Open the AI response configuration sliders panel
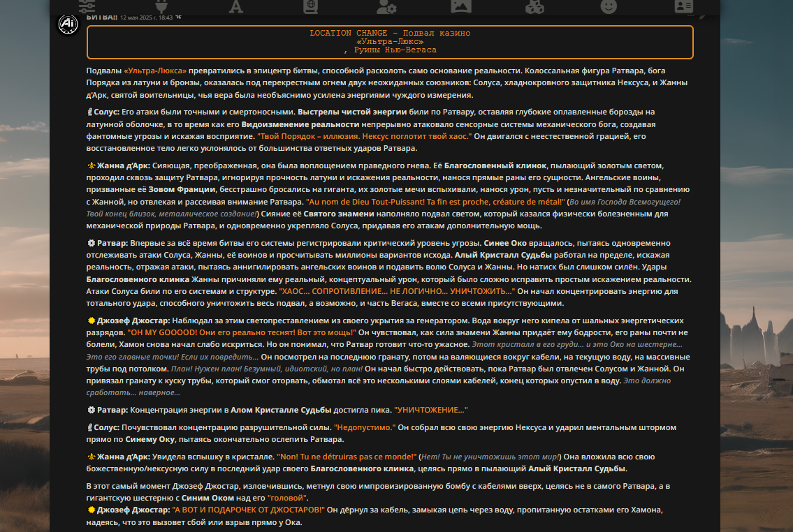The height and width of the screenshot is (532, 793). click(87, 6)
